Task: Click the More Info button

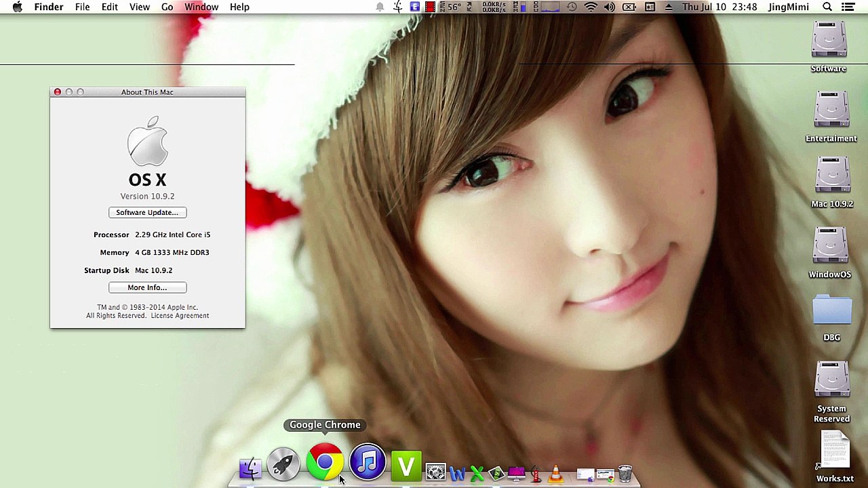Action: click(x=147, y=287)
